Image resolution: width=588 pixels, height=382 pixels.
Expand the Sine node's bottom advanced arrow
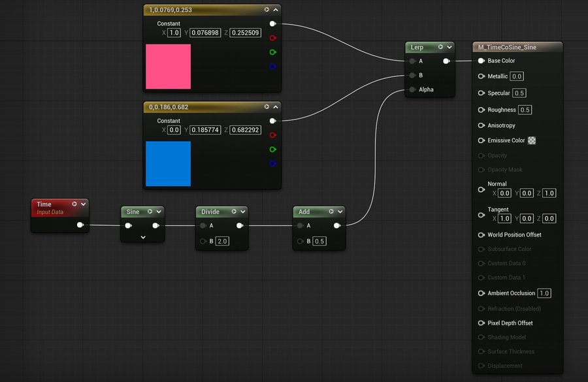[x=143, y=237]
